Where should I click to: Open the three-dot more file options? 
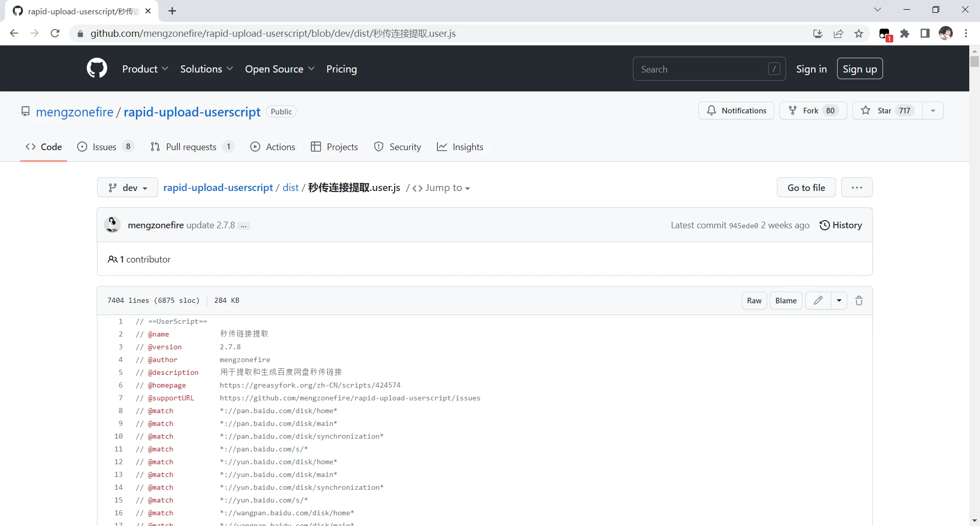click(857, 187)
